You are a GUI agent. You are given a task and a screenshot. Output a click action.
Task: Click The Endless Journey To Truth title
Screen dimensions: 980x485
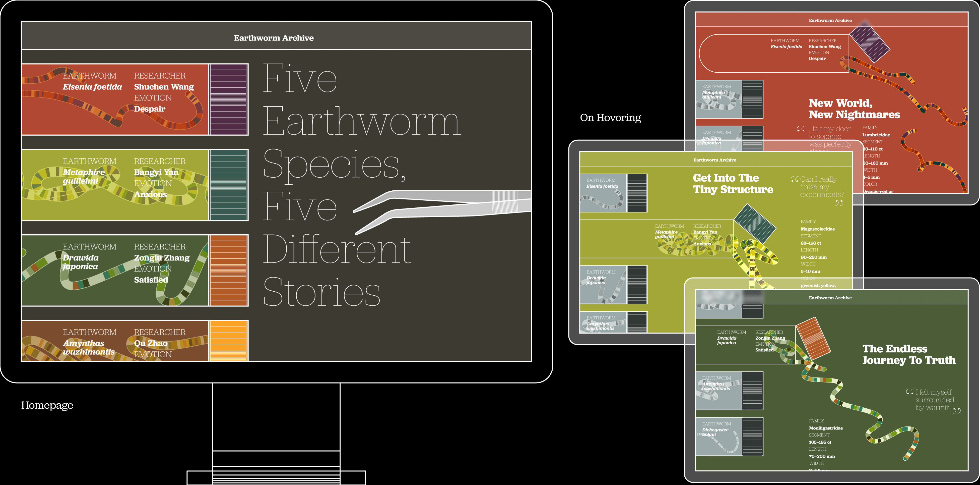(x=909, y=354)
